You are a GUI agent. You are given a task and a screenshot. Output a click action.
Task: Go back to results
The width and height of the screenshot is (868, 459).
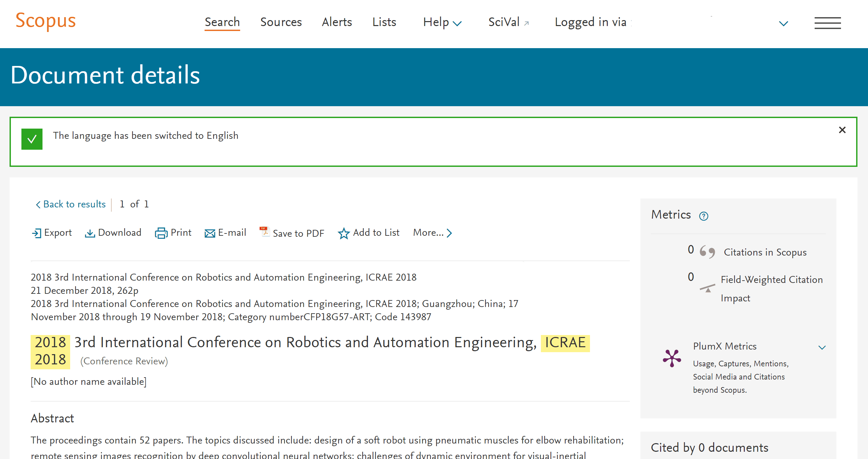[71, 204]
